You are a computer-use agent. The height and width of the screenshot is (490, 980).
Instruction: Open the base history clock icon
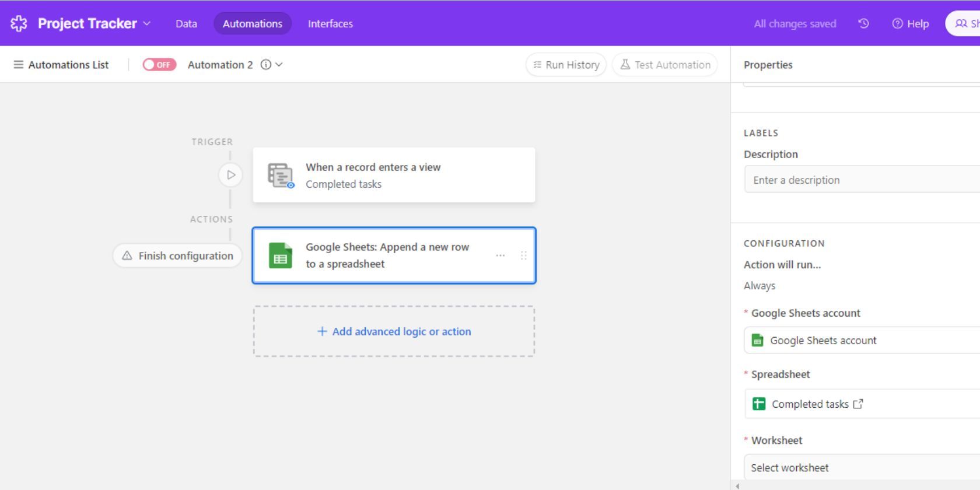pos(863,23)
